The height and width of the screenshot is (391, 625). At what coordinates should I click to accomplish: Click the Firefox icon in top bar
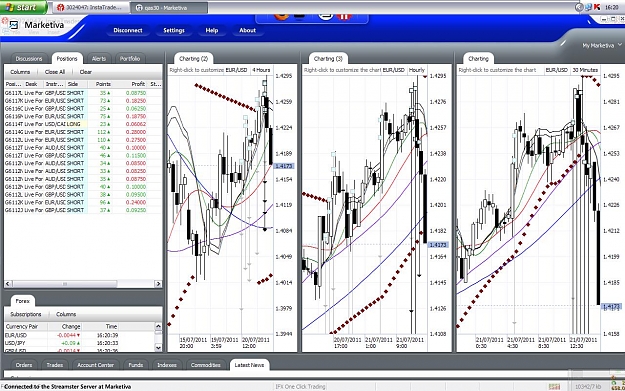click(281, 16)
